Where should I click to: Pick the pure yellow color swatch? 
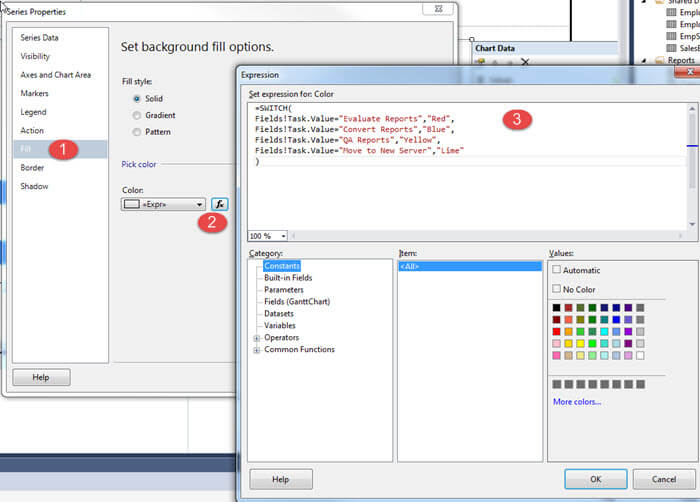[x=580, y=343]
